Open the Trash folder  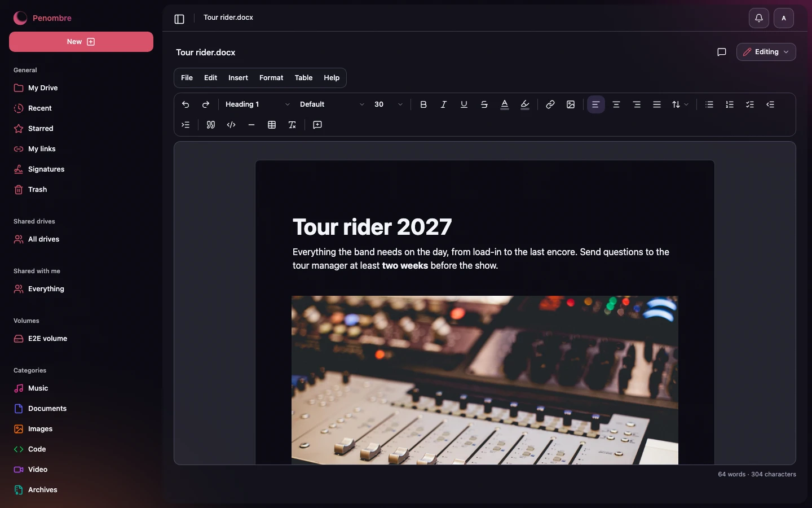click(81, 190)
